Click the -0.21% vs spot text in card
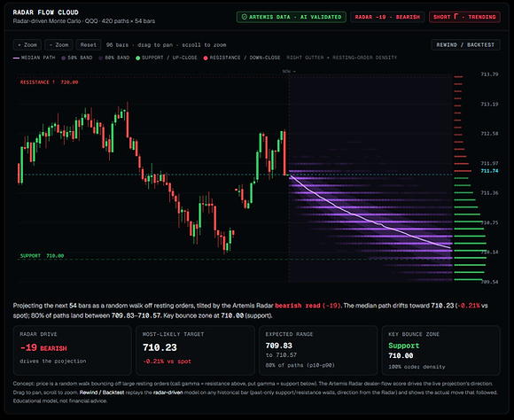This screenshot has width=514, height=420. (167, 362)
